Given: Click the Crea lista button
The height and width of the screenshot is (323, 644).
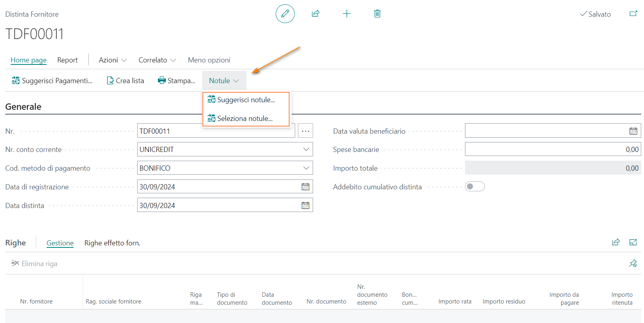Looking at the screenshot, I should point(125,81).
